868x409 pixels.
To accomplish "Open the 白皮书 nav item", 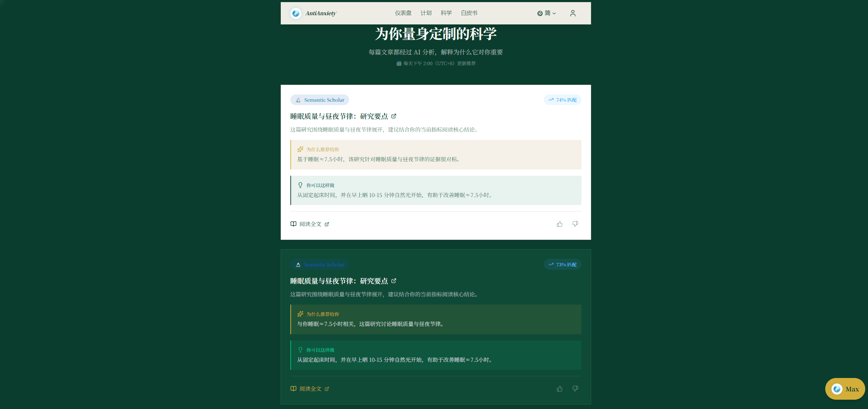I will [x=469, y=13].
